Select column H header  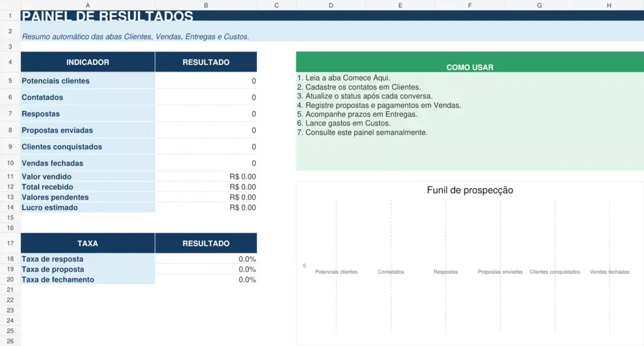(609, 5)
